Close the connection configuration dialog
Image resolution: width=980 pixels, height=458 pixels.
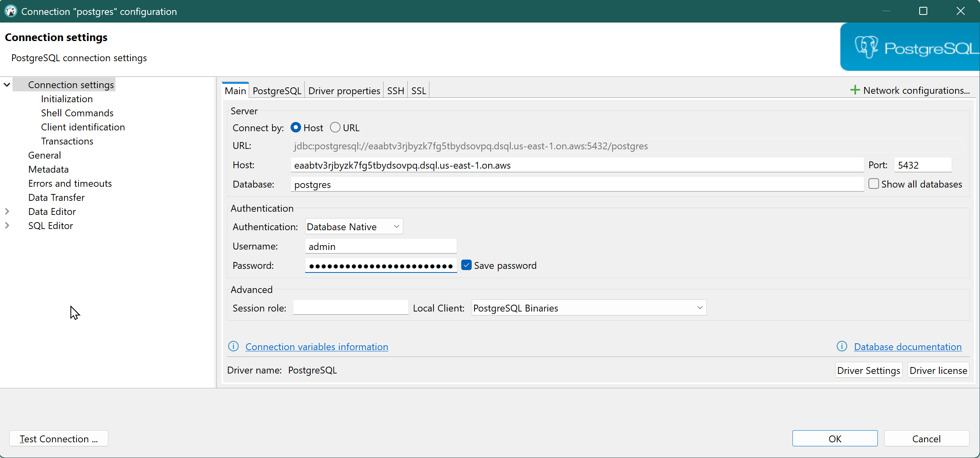click(961, 11)
